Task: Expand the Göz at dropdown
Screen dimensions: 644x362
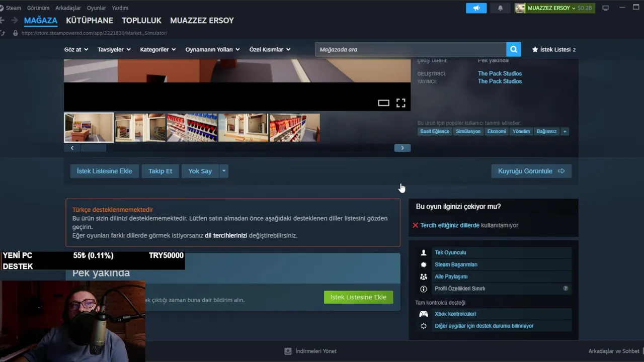Action: pos(76,49)
